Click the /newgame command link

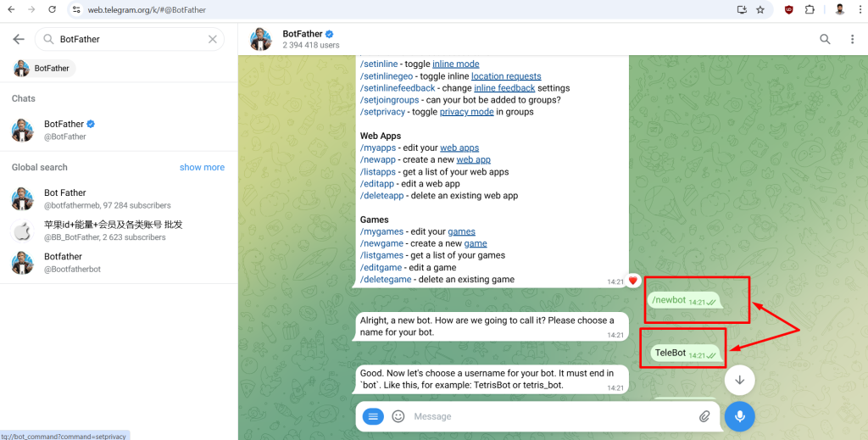pyautogui.click(x=382, y=243)
